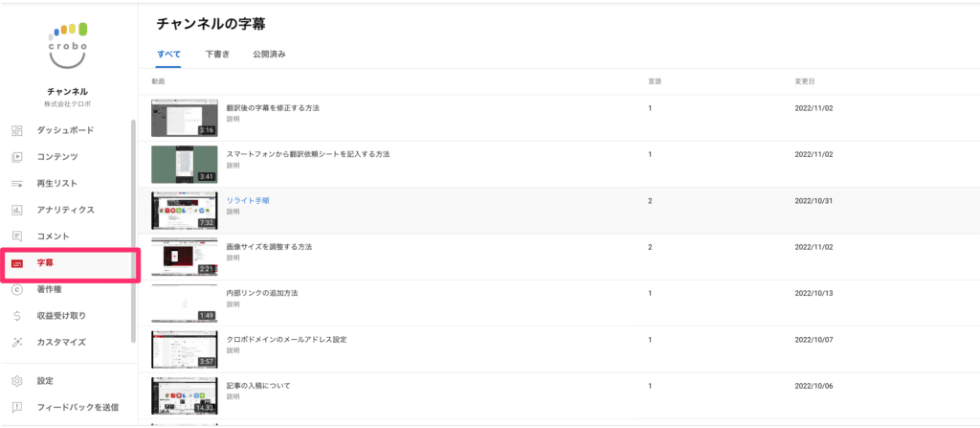Click the Customize magic wand icon

(x=16, y=342)
